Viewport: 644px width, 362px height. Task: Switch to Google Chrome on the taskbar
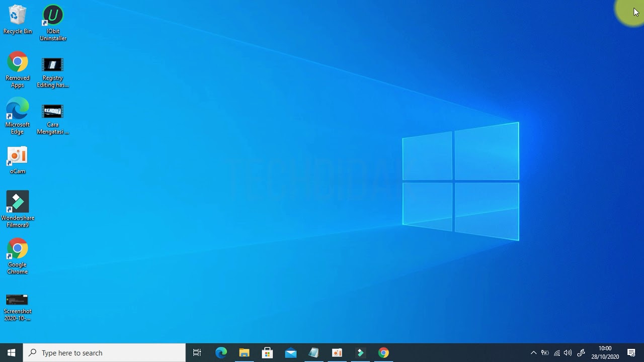click(x=383, y=353)
